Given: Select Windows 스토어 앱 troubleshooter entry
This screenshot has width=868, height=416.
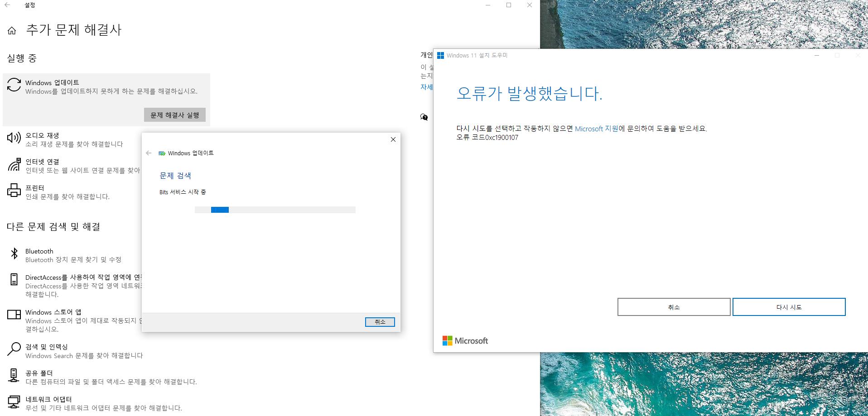Looking at the screenshot, I should (x=72, y=320).
